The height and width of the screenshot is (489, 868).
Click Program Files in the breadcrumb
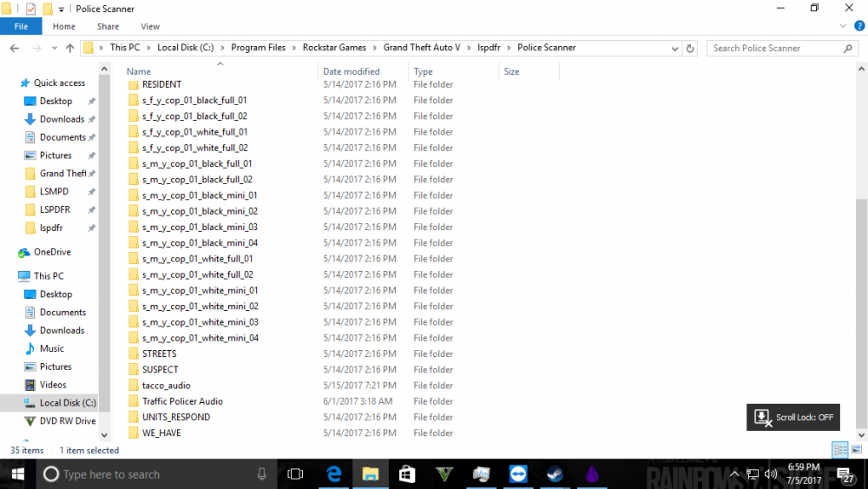pos(258,48)
